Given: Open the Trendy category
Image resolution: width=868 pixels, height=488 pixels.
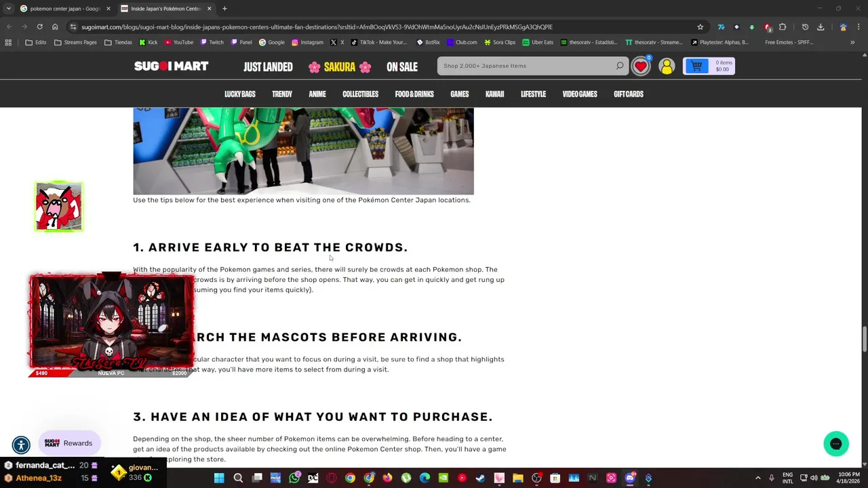Looking at the screenshot, I should coord(282,94).
